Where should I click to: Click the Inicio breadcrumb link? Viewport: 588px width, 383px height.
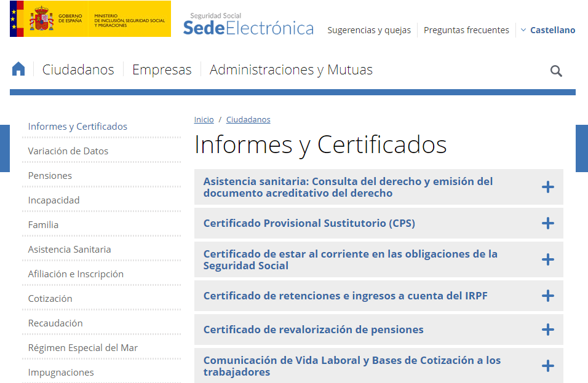(204, 119)
